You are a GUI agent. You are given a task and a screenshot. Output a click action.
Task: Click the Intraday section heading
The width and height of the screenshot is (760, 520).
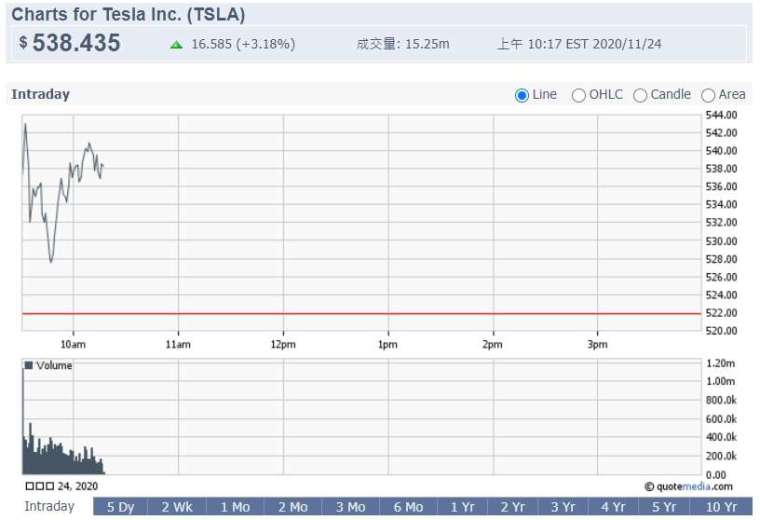tap(41, 94)
